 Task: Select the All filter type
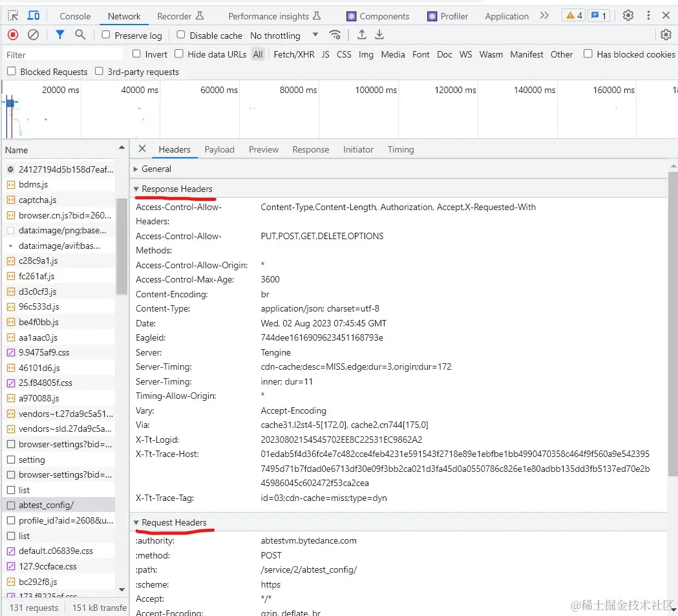258,54
